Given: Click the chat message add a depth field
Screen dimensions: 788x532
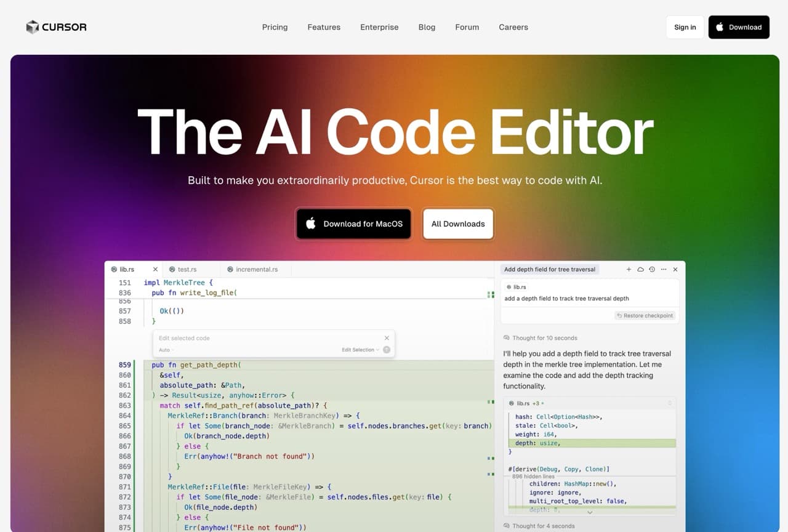Looking at the screenshot, I should point(566,299).
